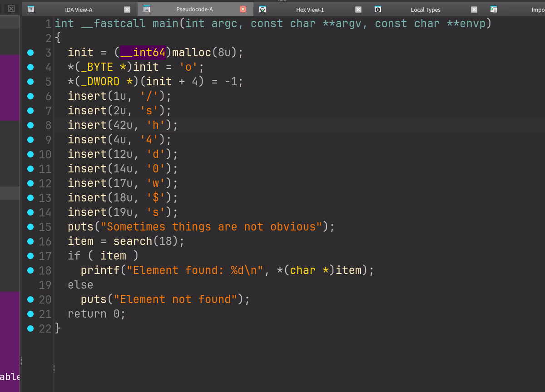
Task: Click the Hex View-1 tab icon
Action: click(x=262, y=9)
